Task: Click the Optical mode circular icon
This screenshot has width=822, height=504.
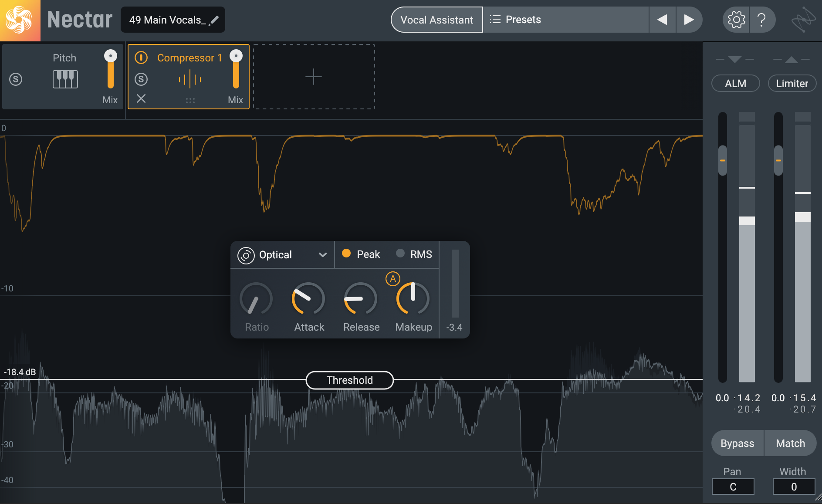Action: point(246,255)
